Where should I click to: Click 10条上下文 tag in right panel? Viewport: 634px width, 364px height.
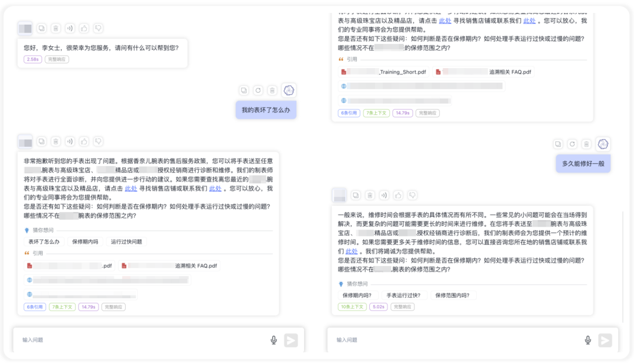[x=352, y=307]
